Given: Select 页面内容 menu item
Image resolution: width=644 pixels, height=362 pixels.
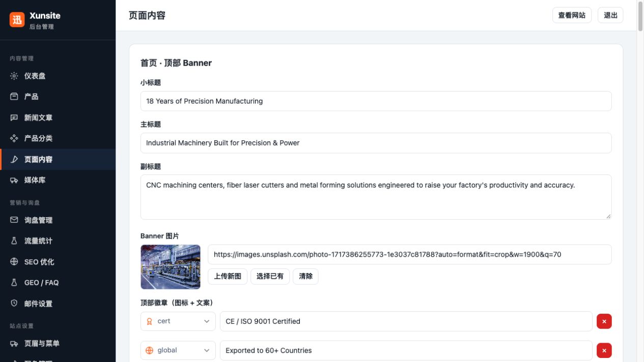Looking at the screenshot, I should (x=58, y=159).
